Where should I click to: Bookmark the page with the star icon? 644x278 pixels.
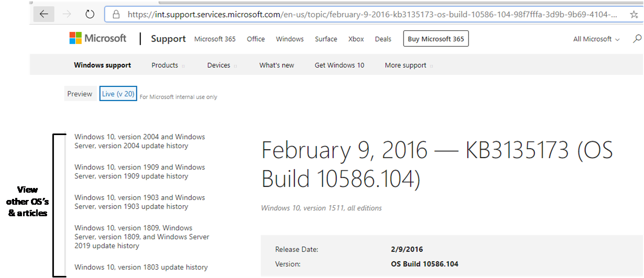[x=634, y=15]
